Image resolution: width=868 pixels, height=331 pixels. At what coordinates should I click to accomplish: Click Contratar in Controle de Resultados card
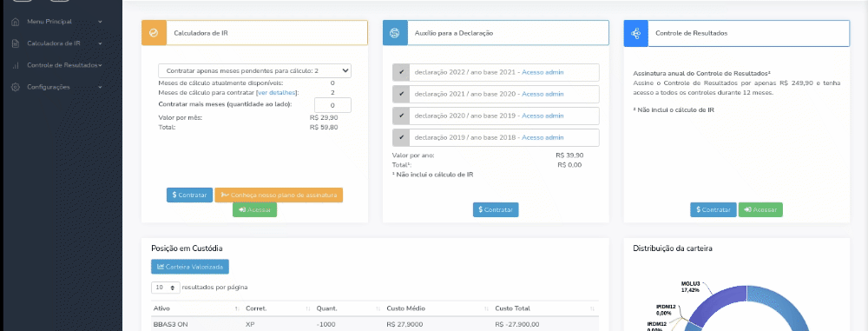(713, 209)
